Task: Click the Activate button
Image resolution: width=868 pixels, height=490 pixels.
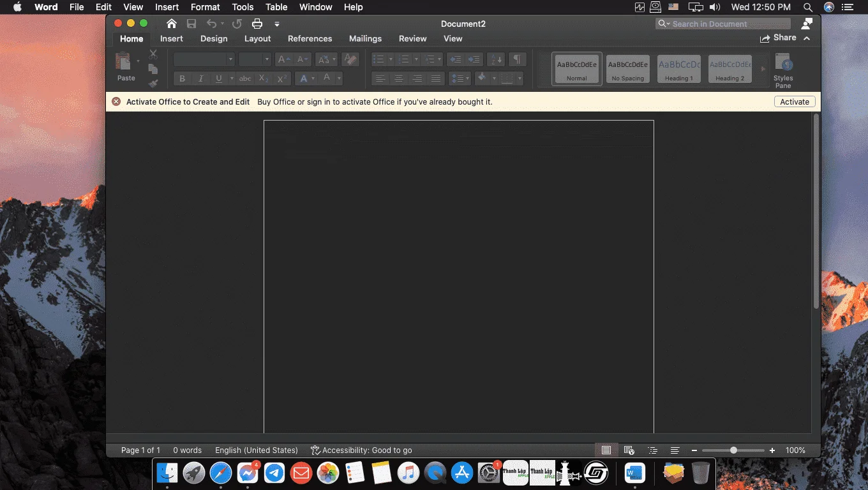Action: pyautogui.click(x=795, y=102)
